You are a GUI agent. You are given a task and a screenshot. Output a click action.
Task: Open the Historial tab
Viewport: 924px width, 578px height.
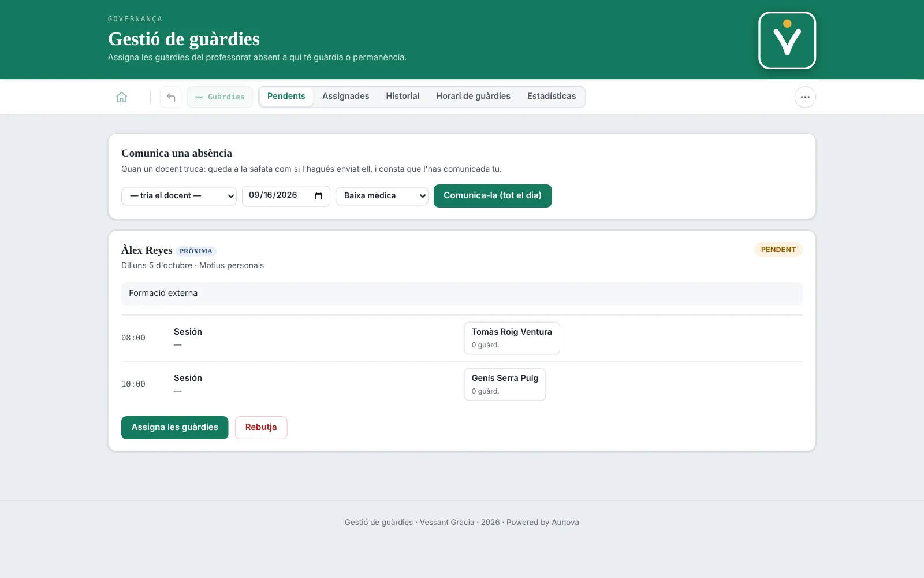point(403,97)
